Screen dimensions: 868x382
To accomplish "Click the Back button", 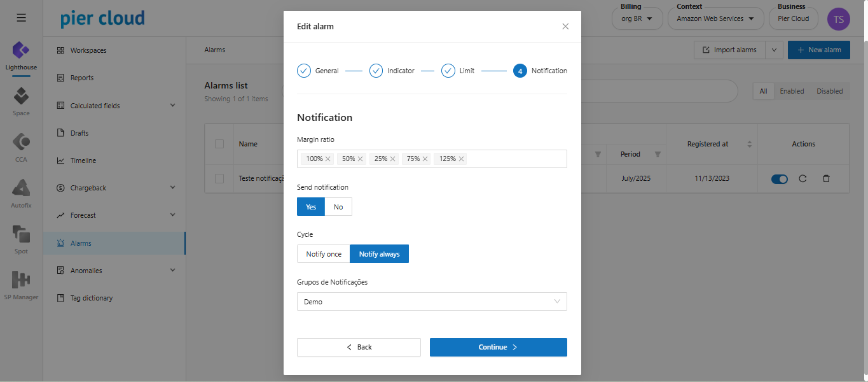I will coord(359,347).
